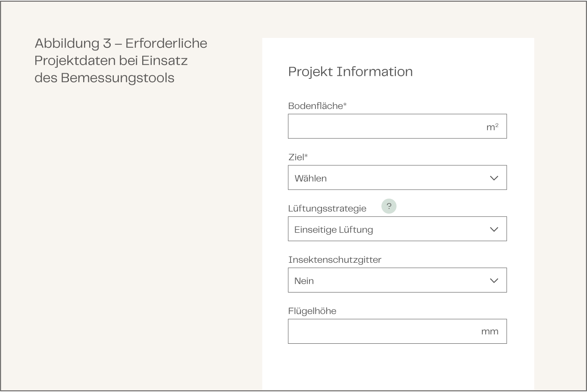Click the "Flügelhöhe" label
The height and width of the screenshot is (392, 587).
[312, 311]
